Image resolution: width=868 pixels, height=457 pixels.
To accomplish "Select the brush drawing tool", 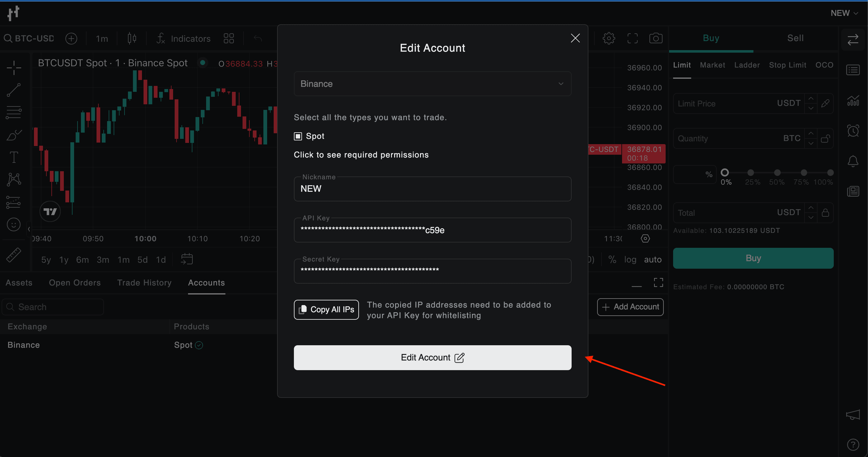I will [14, 135].
